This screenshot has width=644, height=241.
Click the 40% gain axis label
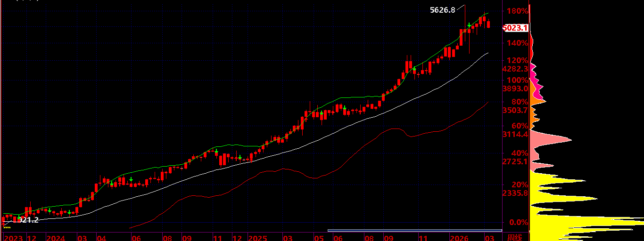click(520, 153)
